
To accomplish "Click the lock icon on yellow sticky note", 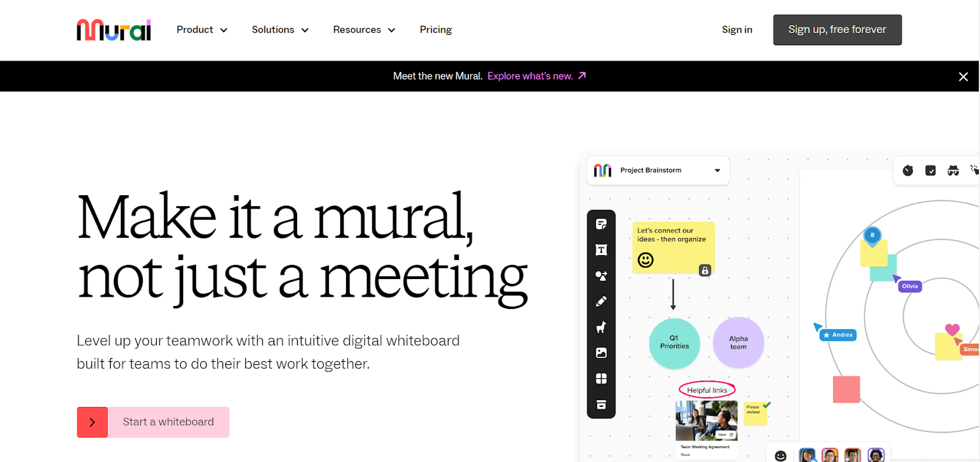I will tap(705, 270).
